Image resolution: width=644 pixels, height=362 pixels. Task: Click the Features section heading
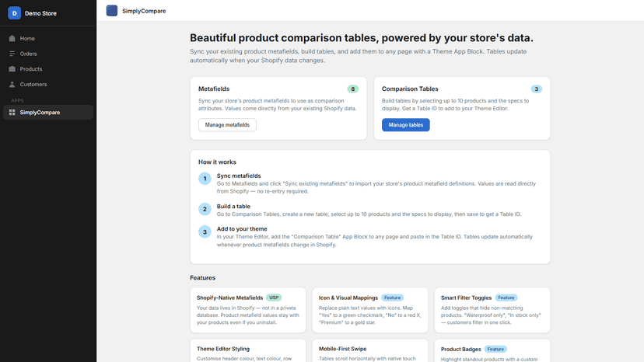[202, 278]
